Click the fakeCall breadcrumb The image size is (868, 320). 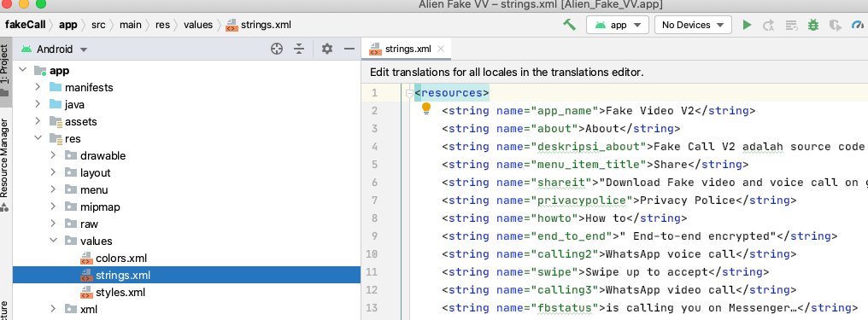coord(26,25)
